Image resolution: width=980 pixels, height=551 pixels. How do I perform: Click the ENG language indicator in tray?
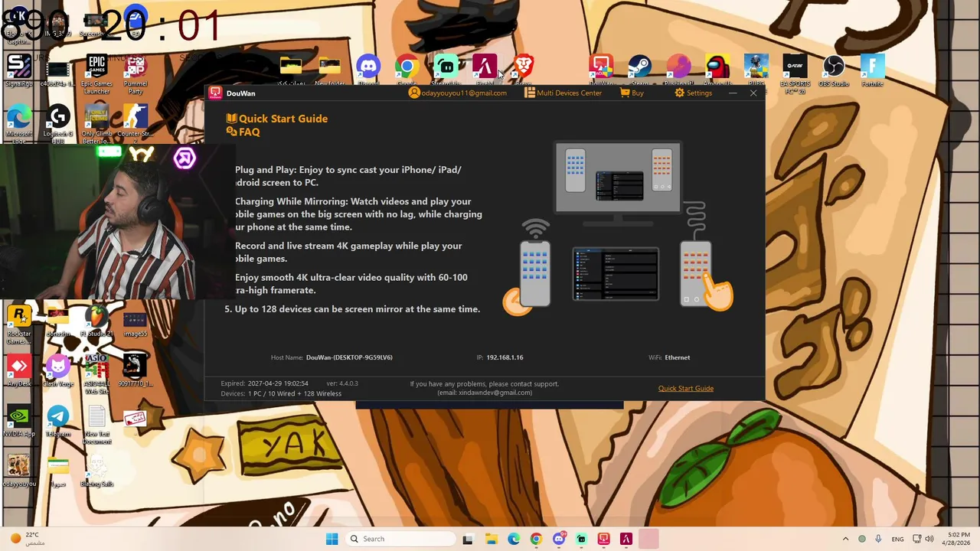pos(897,539)
